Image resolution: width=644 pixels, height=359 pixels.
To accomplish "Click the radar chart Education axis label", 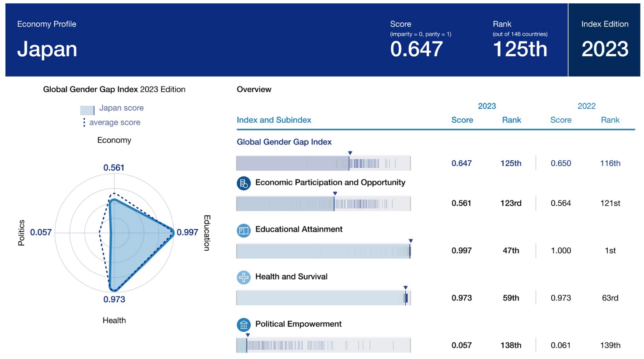I will click(207, 233).
